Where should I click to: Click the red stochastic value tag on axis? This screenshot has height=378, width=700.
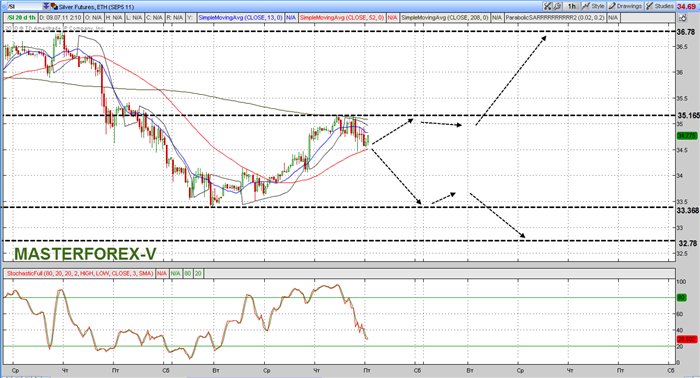687,340
